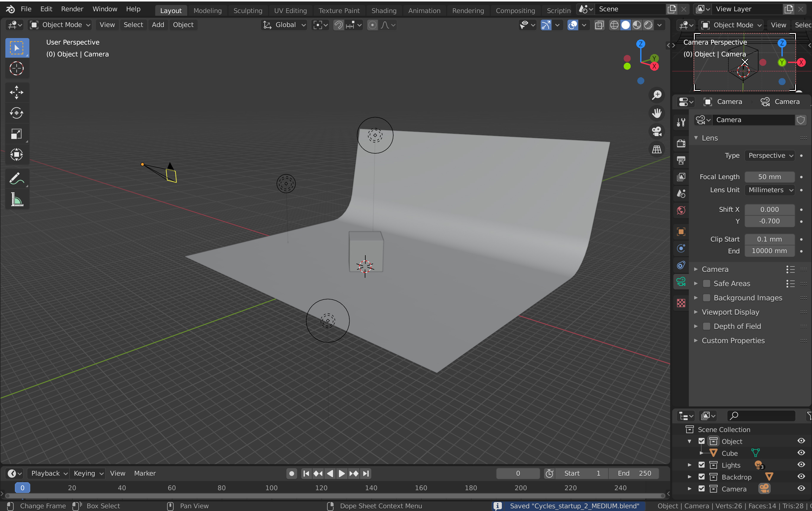Screen dimensions: 812x511
Task: Open the lens Type Perspective dropdown
Action: coord(770,156)
